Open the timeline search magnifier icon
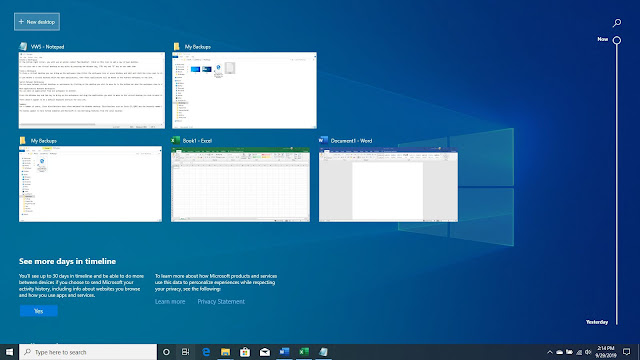Image resolution: width=640 pixels, height=360 pixels. pyautogui.click(x=617, y=23)
